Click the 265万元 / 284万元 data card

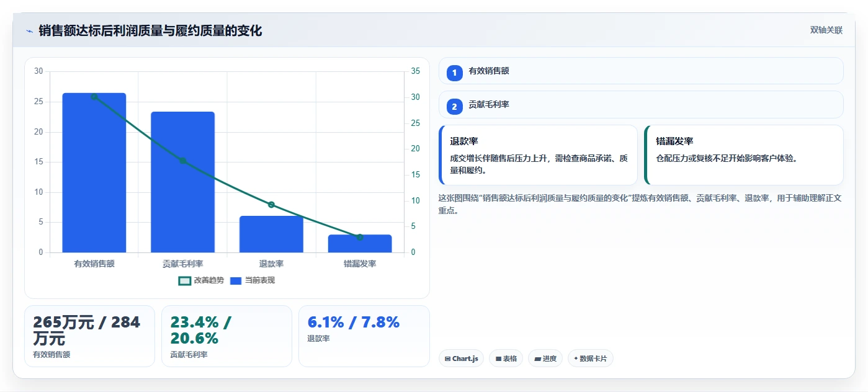point(89,336)
